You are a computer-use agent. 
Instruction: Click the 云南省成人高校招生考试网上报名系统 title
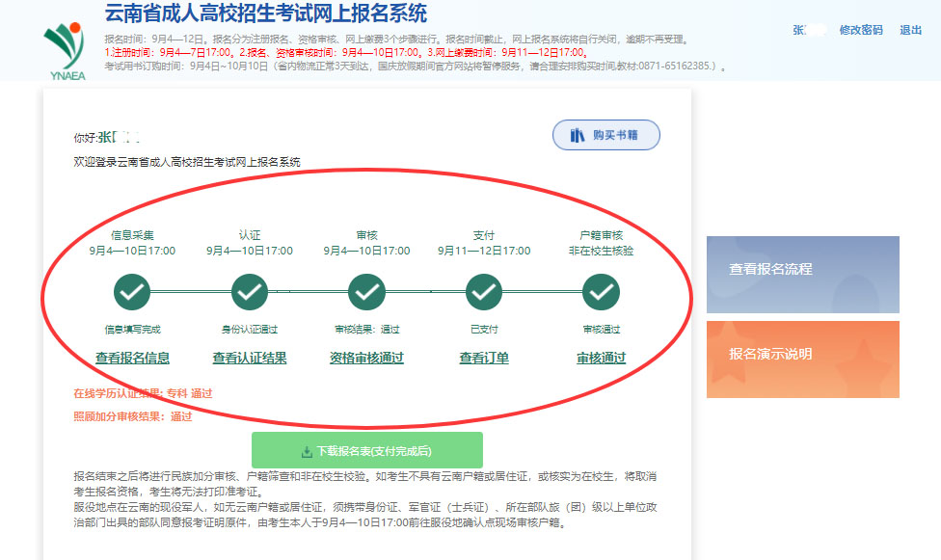coord(265,13)
